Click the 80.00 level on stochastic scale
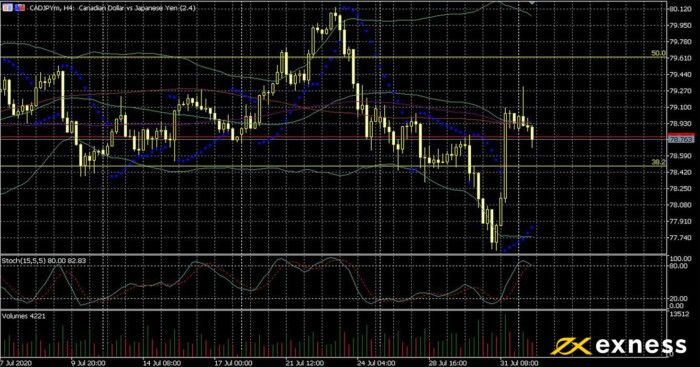 point(678,266)
